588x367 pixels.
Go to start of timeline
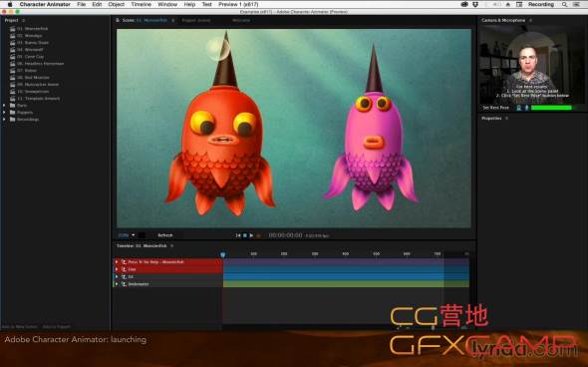click(x=238, y=235)
